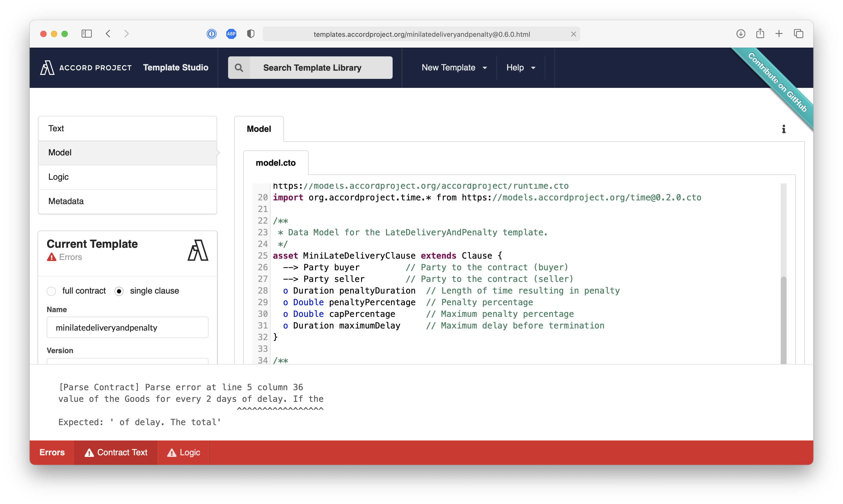The image size is (843, 504).
Task: Click the Accord Project logo icon
Action: (x=47, y=67)
